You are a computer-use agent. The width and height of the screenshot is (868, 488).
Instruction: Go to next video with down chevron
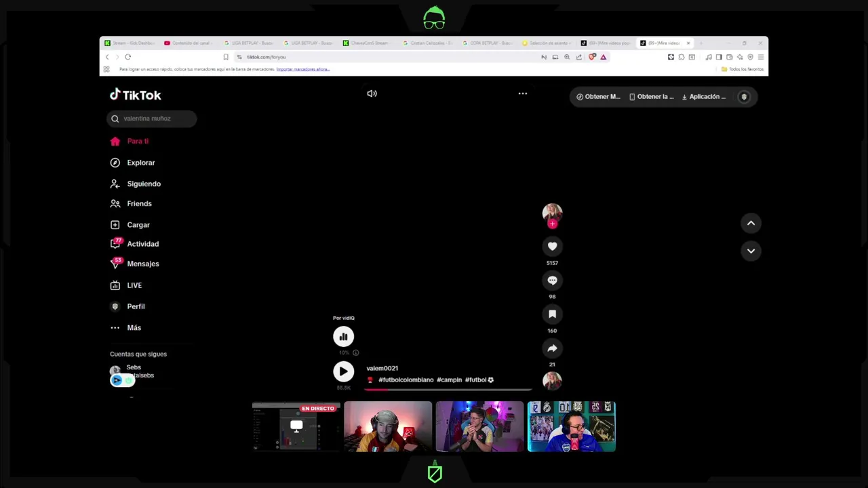[x=751, y=251]
